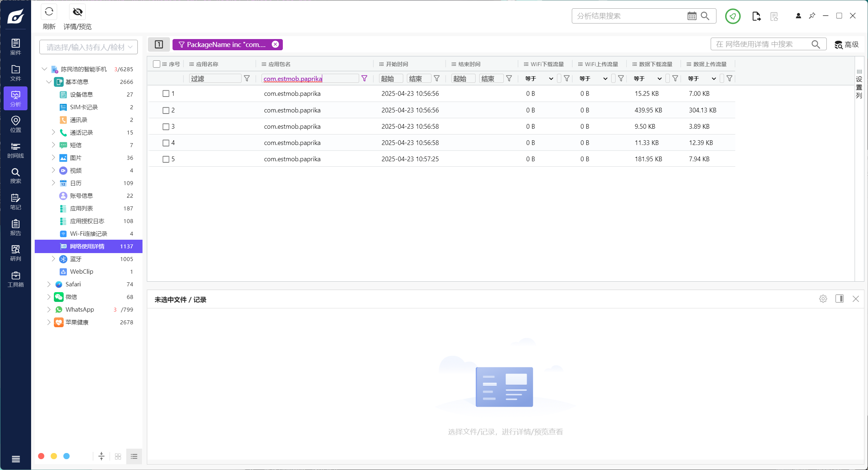Screen dimensions: 868x470
Task: Open the location (位置) sidebar section
Action: click(x=16, y=124)
